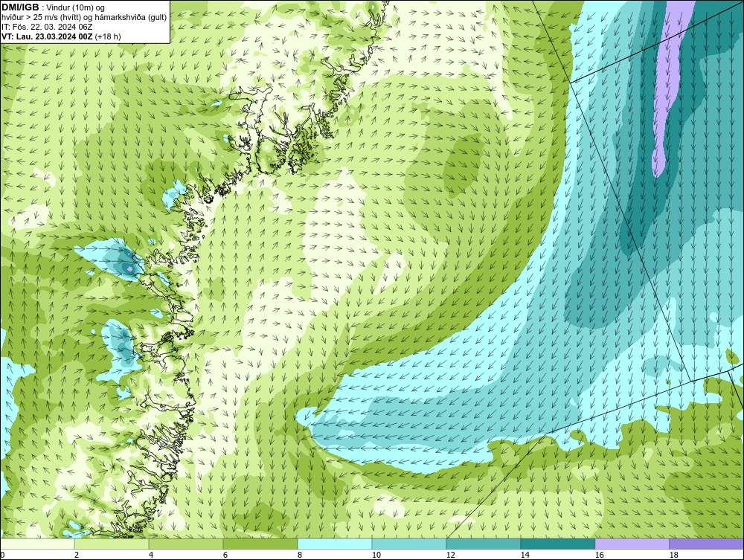Click the DMI/IGB title text

20,7
